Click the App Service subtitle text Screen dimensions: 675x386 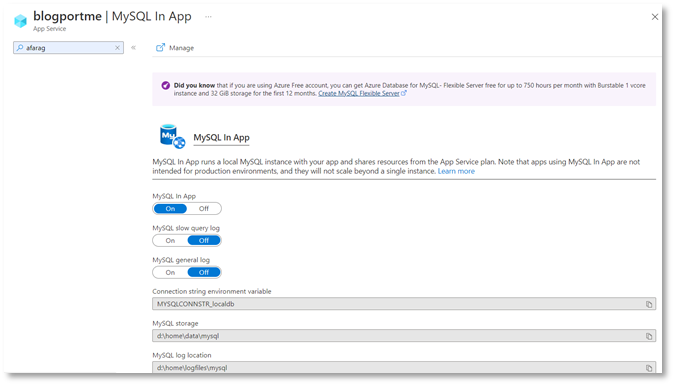click(x=50, y=29)
